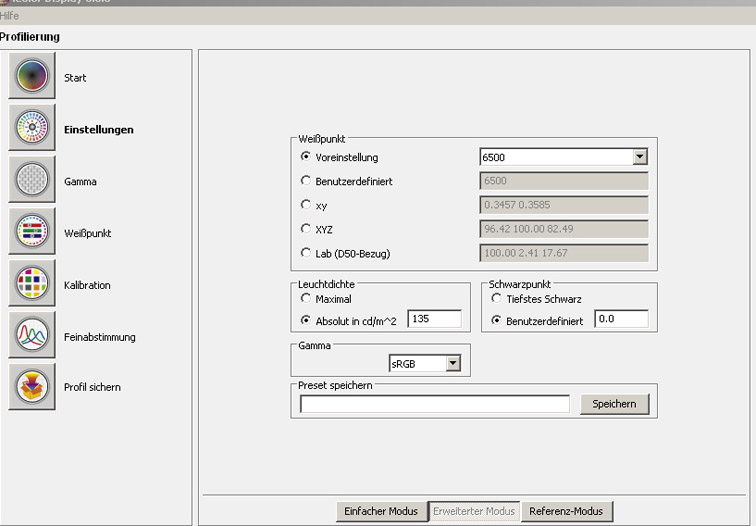Switch to Referenz-Modus
This screenshot has height=526, width=756.
(567, 511)
